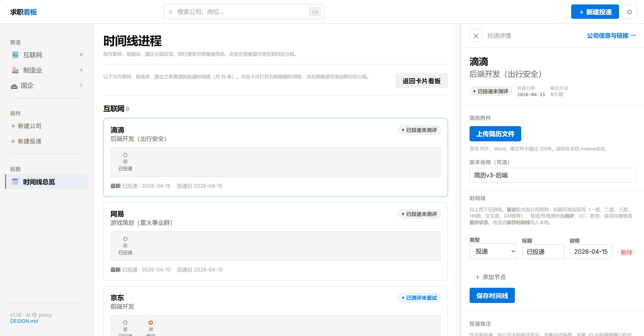Click the 时间线进程 page title
The width and height of the screenshot is (644, 336).
(x=133, y=41)
